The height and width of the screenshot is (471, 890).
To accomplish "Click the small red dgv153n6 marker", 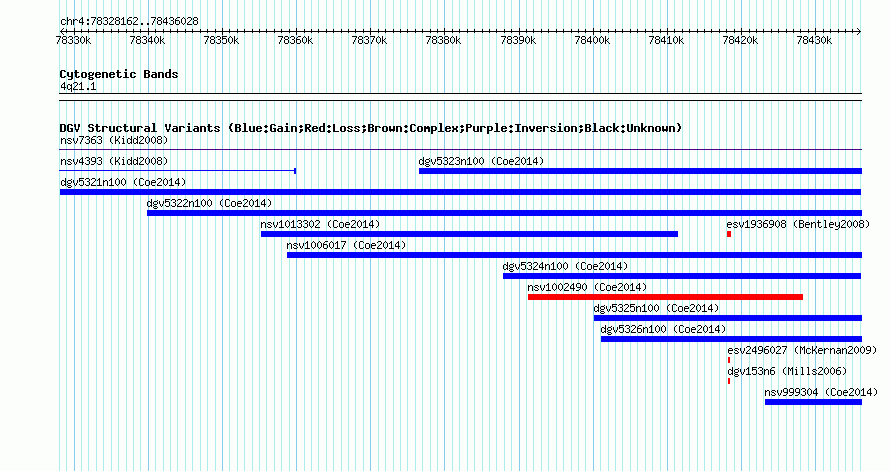I will pyautogui.click(x=729, y=381).
